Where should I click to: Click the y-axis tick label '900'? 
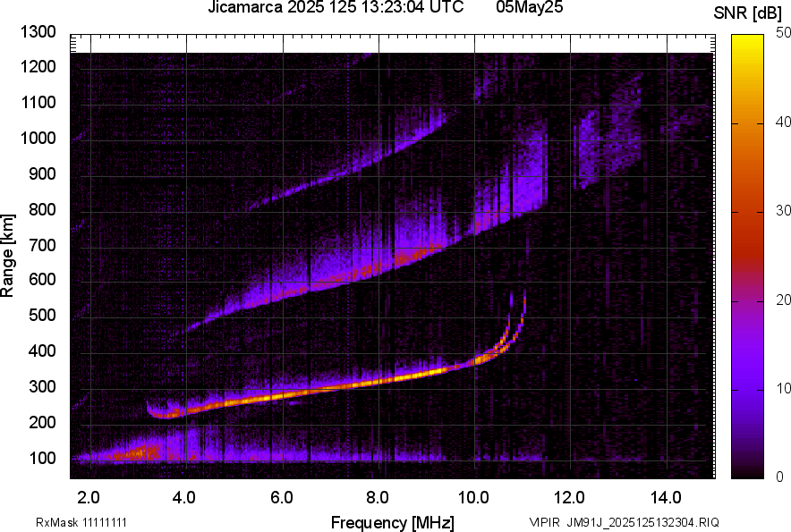[42, 174]
